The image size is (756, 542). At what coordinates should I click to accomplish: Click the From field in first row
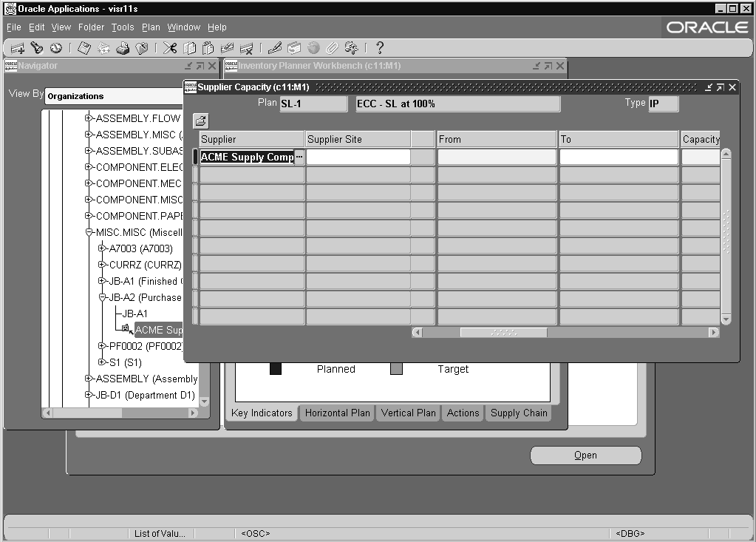click(x=497, y=157)
